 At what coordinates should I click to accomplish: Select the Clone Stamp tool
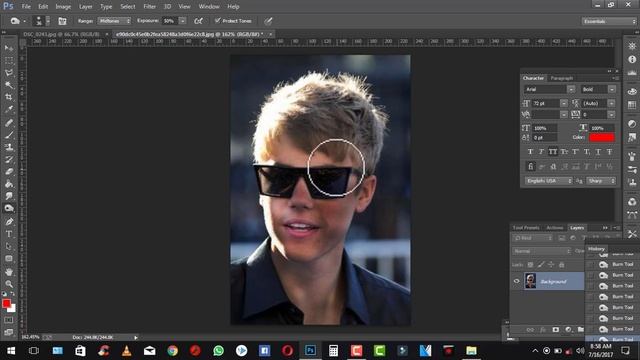pos(9,147)
